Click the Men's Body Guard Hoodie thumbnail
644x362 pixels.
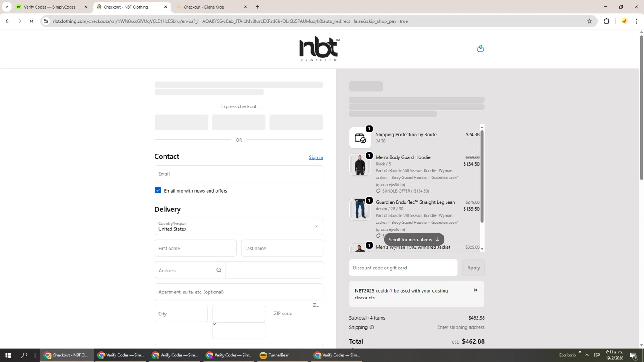coord(360,165)
